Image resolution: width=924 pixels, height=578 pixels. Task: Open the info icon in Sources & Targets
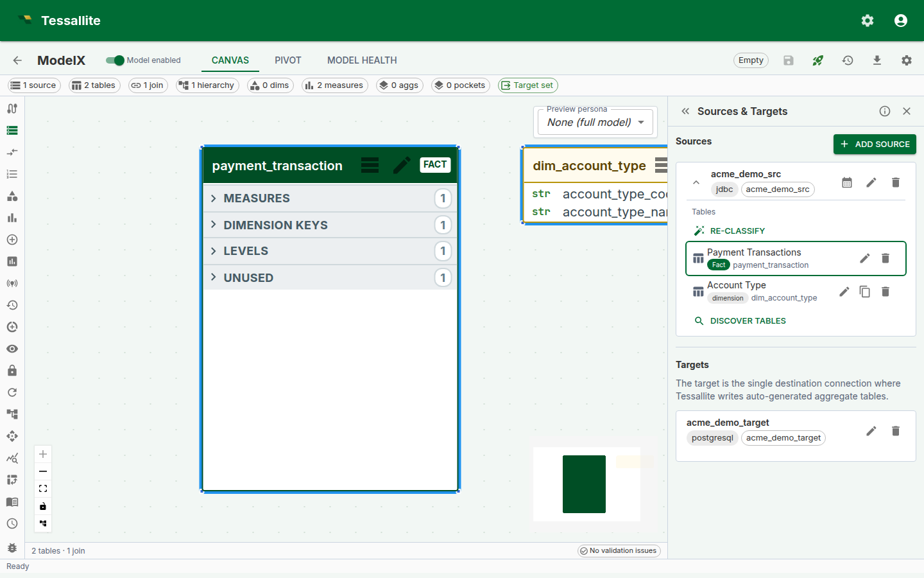pyautogui.click(x=885, y=111)
